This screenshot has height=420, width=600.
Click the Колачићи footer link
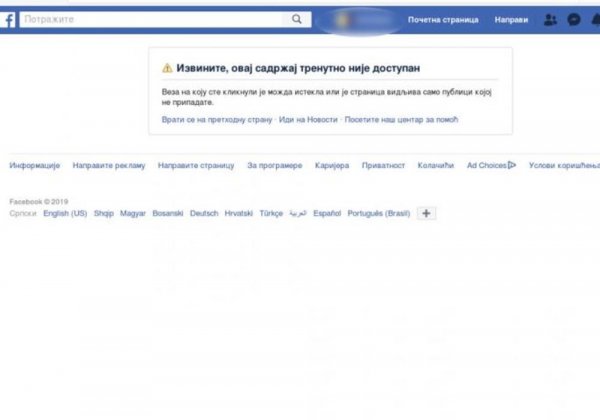pos(435,165)
